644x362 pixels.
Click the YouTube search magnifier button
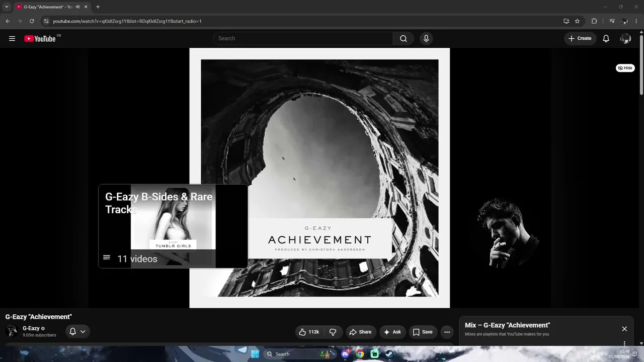tap(404, 39)
